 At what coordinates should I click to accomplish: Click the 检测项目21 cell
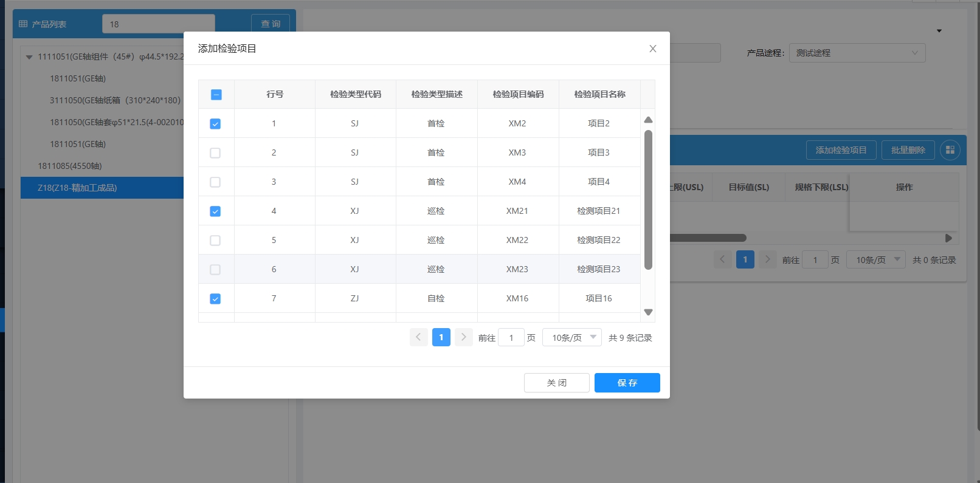tap(599, 211)
